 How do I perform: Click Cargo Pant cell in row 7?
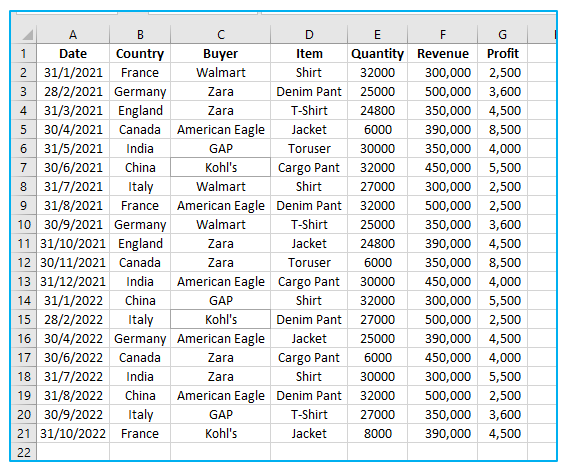(x=309, y=167)
